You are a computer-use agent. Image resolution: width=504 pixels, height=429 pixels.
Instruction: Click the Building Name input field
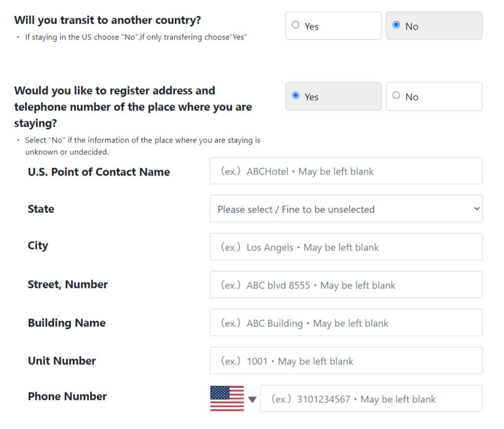[346, 323]
